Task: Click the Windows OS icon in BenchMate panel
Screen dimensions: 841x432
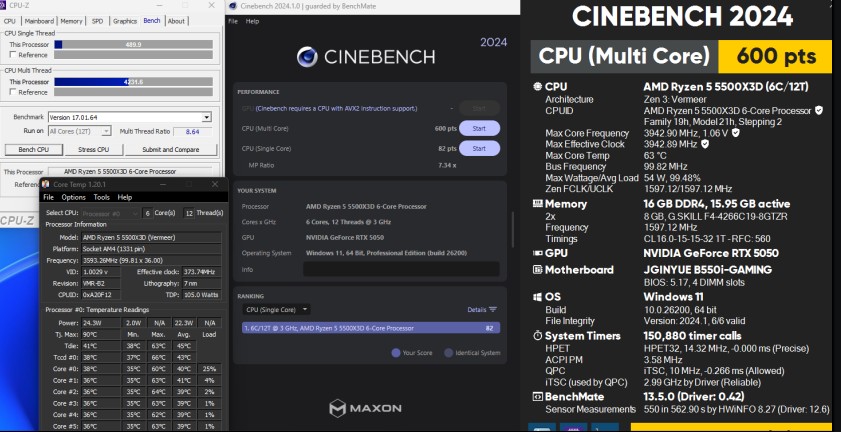Action: click(537, 297)
